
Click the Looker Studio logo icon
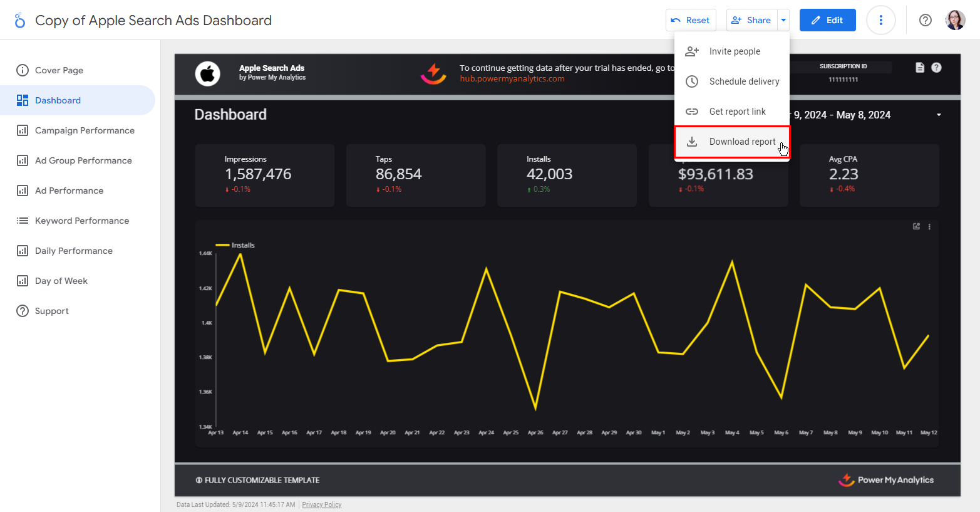(20, 20)
